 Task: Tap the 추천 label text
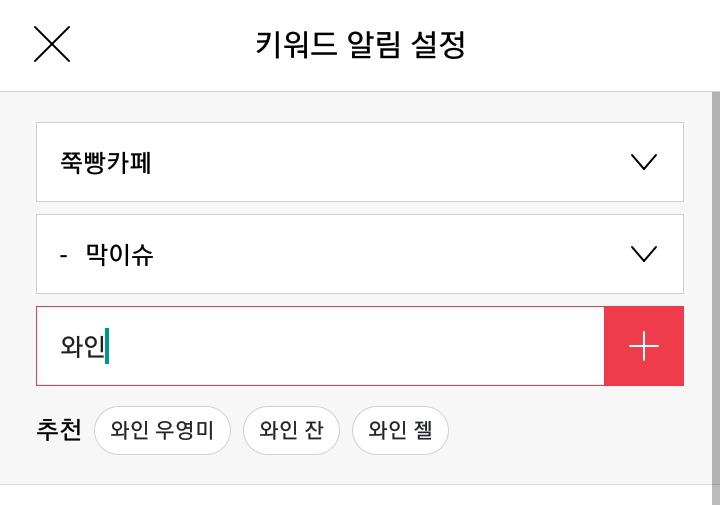[x=58, y=431]
